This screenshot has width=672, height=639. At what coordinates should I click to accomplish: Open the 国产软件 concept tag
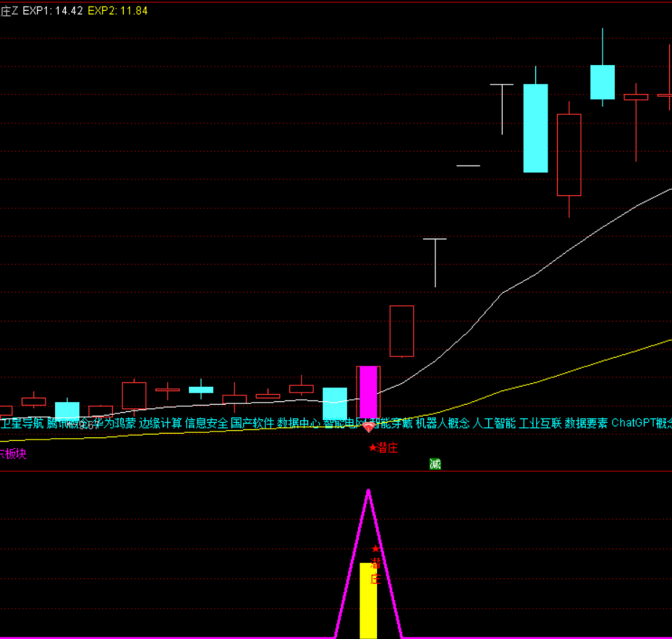tap(252, 424)
